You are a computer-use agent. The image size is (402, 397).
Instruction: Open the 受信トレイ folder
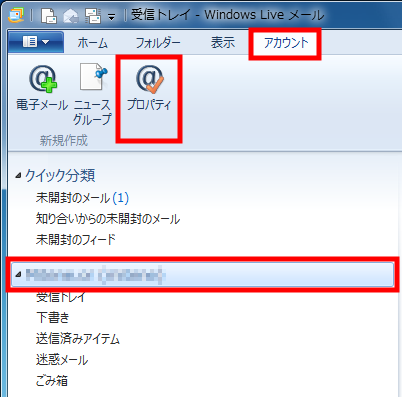[x=61, y=296]
